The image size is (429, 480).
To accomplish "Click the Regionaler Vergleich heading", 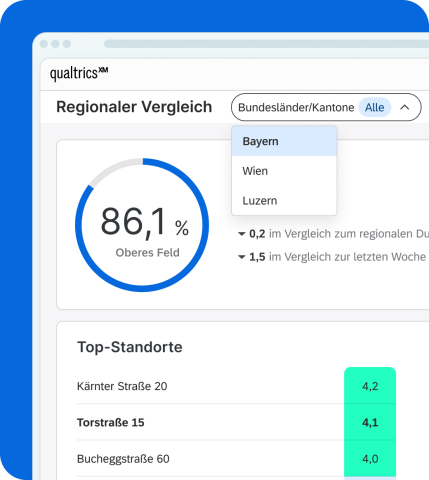I will (134, 107).
